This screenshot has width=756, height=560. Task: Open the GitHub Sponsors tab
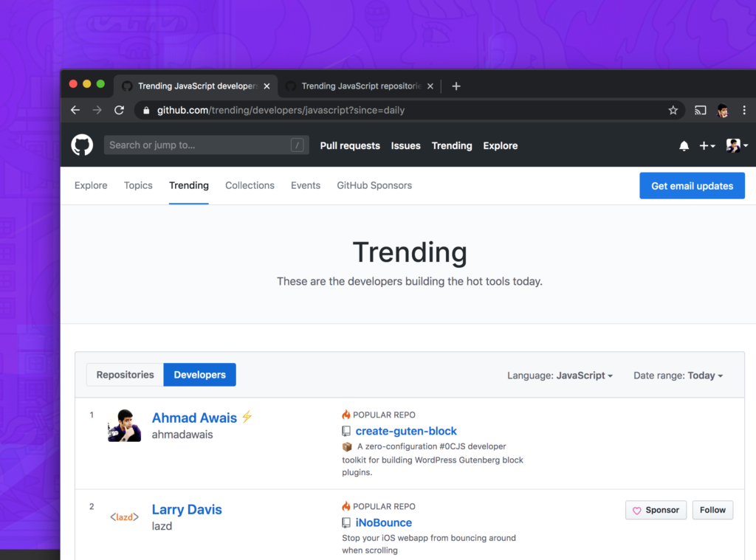point(374,185)
